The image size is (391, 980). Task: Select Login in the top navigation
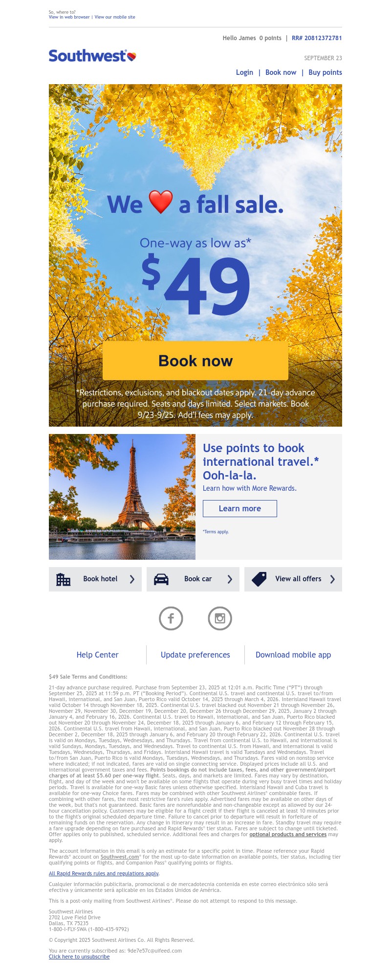tap(244, 72)
